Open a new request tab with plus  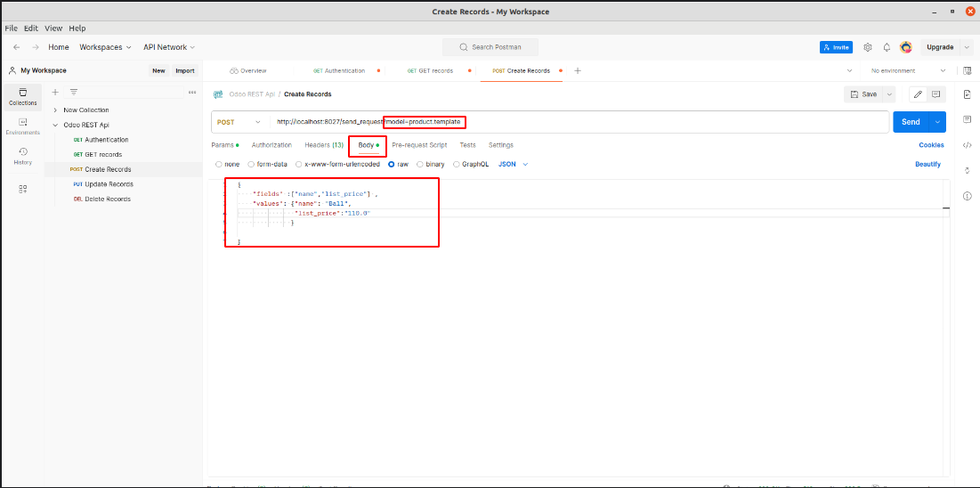[x=578, y=70]
